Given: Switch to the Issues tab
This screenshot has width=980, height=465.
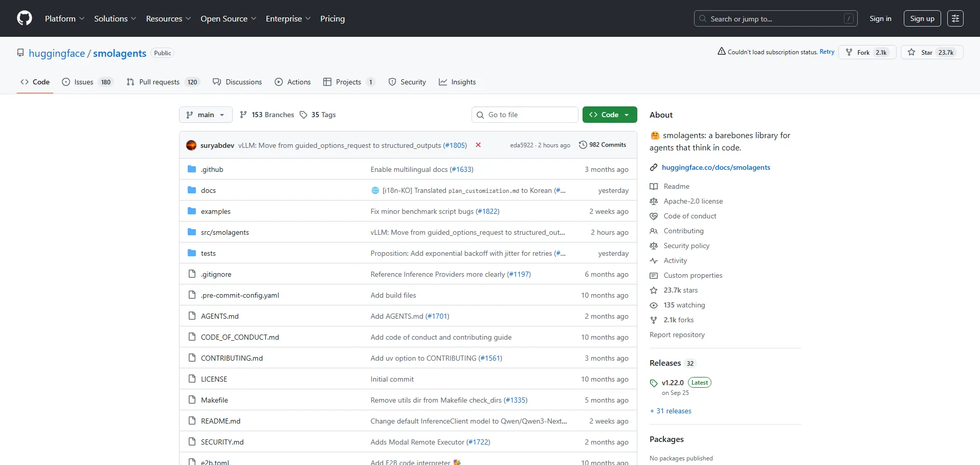Looking at the screenshot, I should pos(86,82).
